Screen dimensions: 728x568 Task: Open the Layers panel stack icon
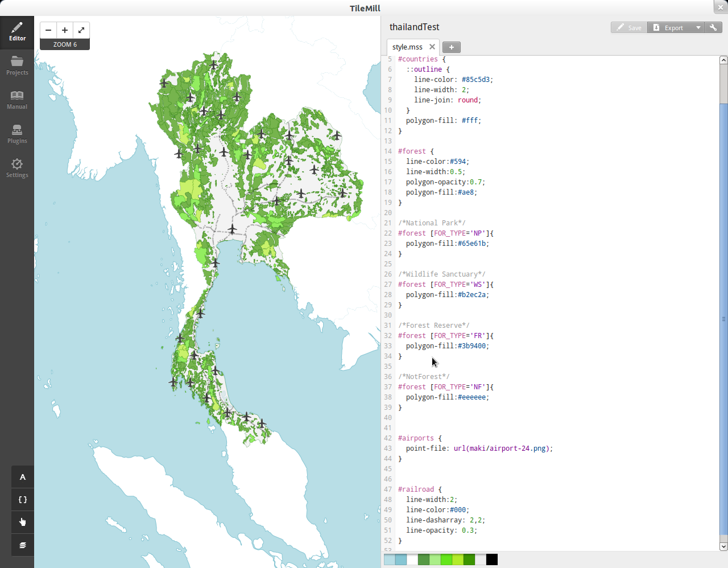pyautogui.click(x=23, y=545)
